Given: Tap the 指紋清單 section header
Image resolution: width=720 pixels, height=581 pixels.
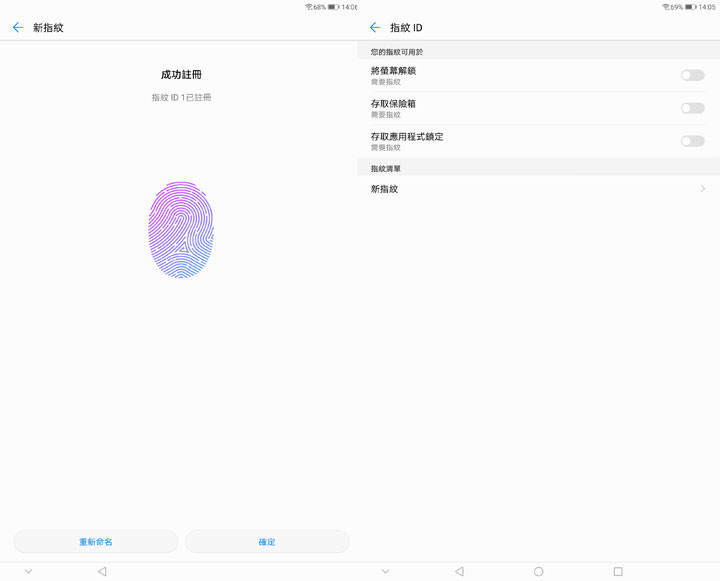Looking at the screenshot, I should (386, 169).
